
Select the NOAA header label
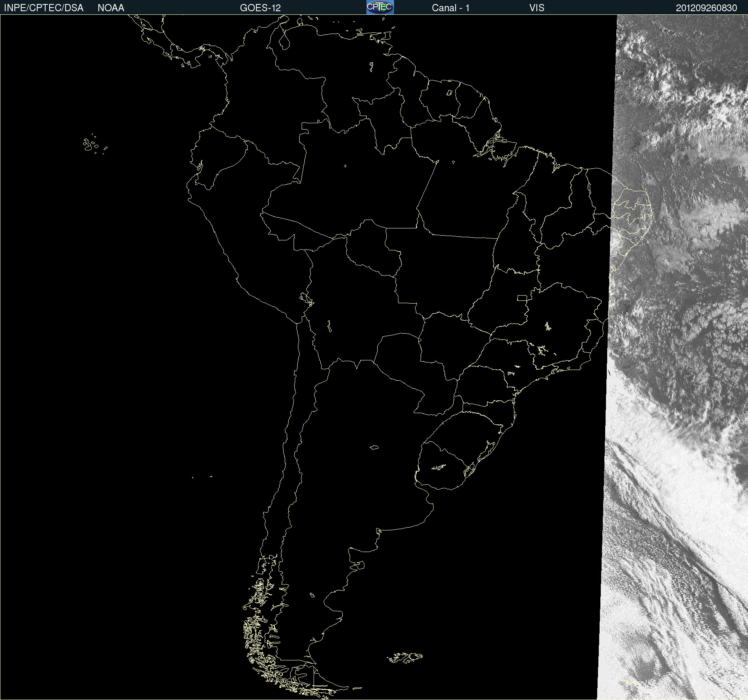111,8
